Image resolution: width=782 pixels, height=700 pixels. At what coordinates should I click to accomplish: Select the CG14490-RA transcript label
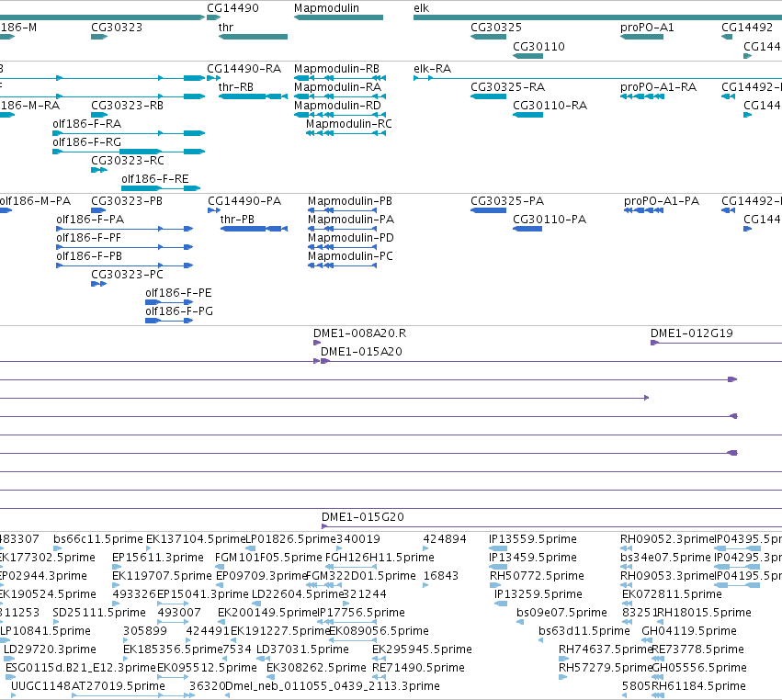(244, 68)
